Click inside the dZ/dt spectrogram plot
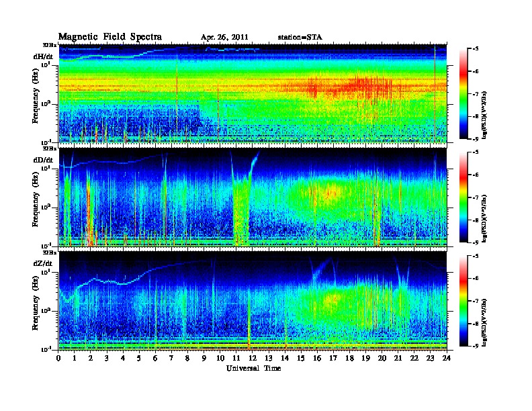 pos(253,301)
